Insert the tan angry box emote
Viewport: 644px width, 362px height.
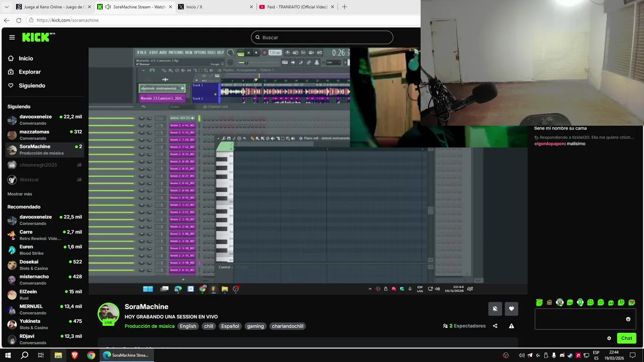click(549, 302)
